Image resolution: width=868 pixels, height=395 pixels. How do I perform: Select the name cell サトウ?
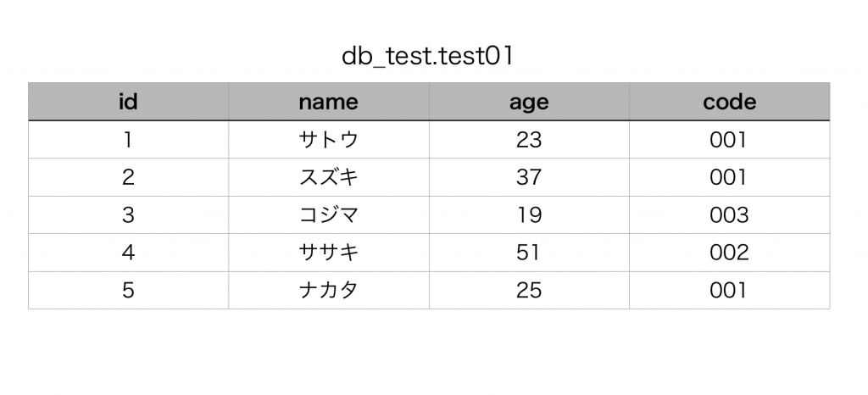pyautogui.click(x=329, y=140)
